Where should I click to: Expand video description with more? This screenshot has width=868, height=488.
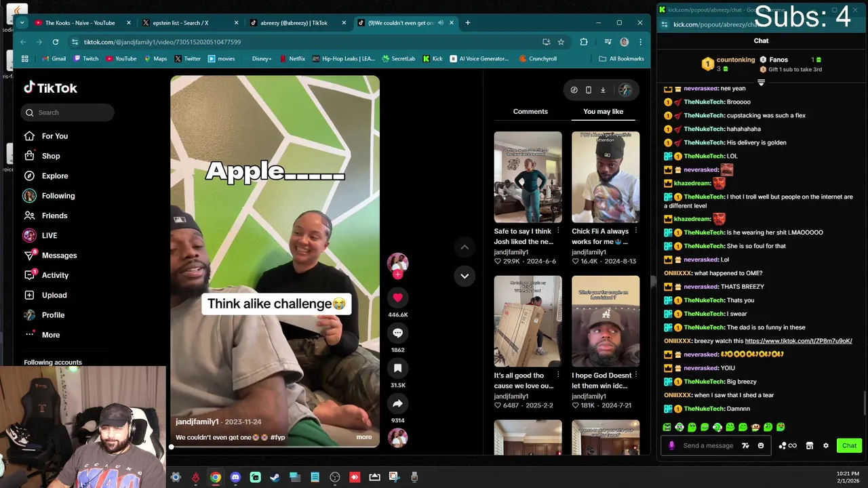[364, 437]
